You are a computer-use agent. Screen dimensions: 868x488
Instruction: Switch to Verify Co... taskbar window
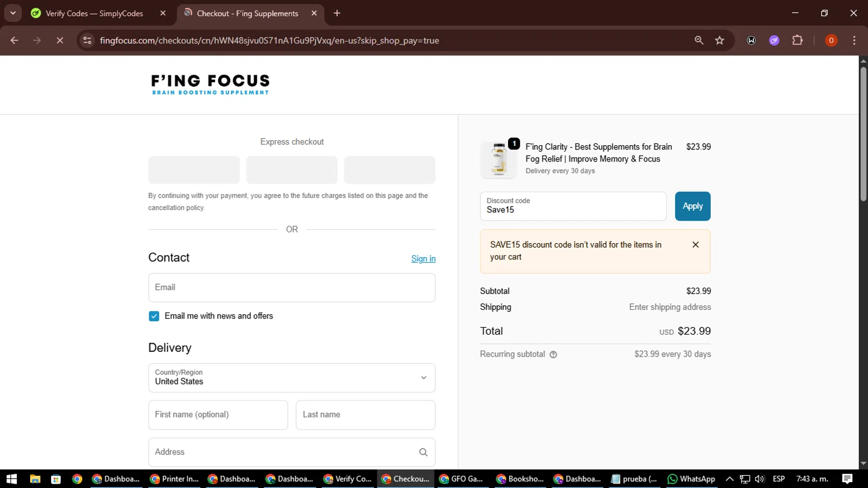tap(348, 479)
